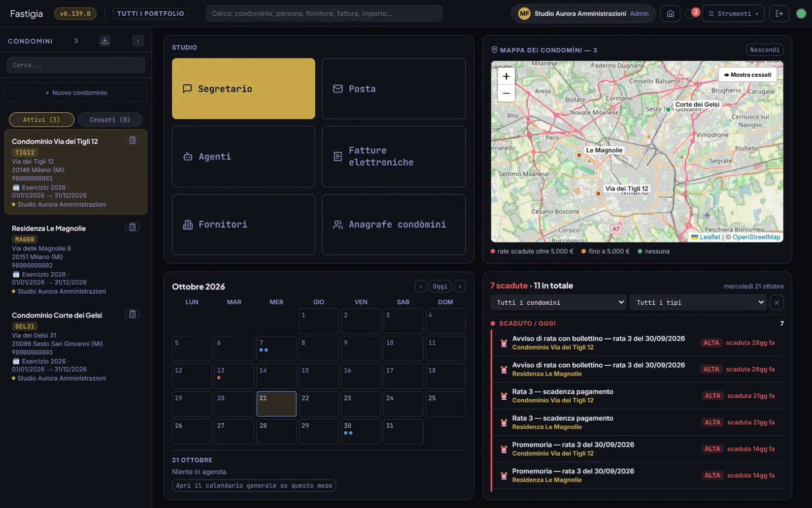The width and height of the screenshot is (812, 508).
Task: Open the Fornitori tile
Action: [244, 225]
